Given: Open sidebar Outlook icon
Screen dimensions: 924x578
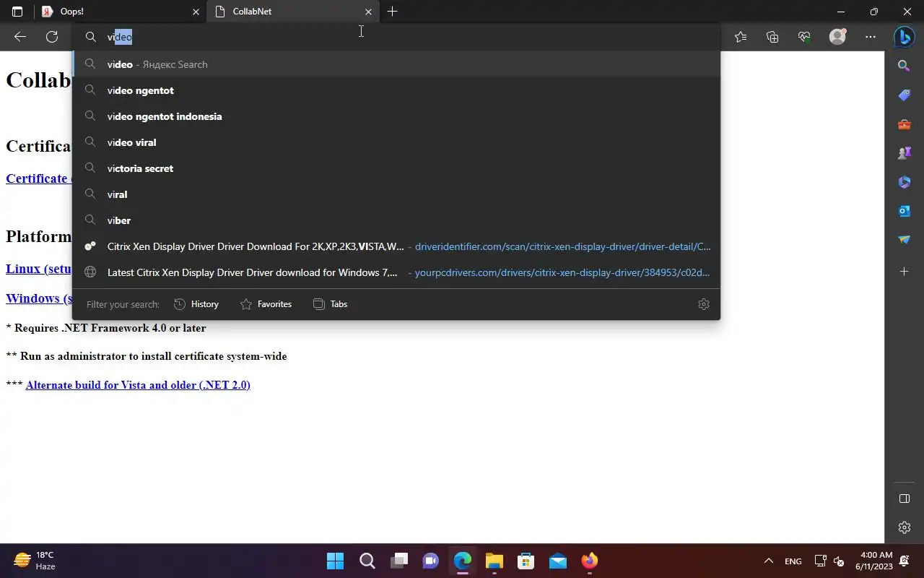Looking at the screenshot, I should (904, 211).
